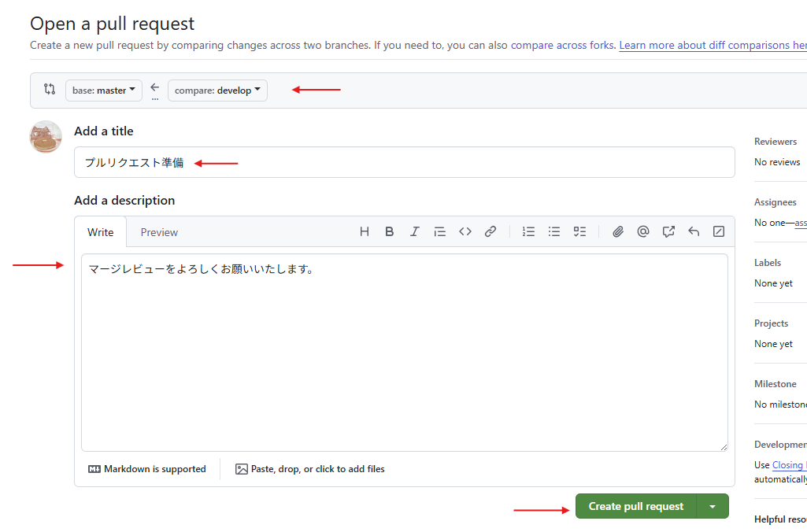Screen dimensions: 807x532
Task: Toggle italic text formatting
Action: click(x=415, y=231)
